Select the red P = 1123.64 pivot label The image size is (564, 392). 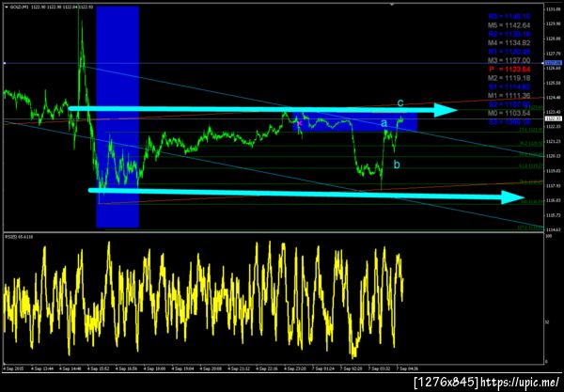[509, 69]
